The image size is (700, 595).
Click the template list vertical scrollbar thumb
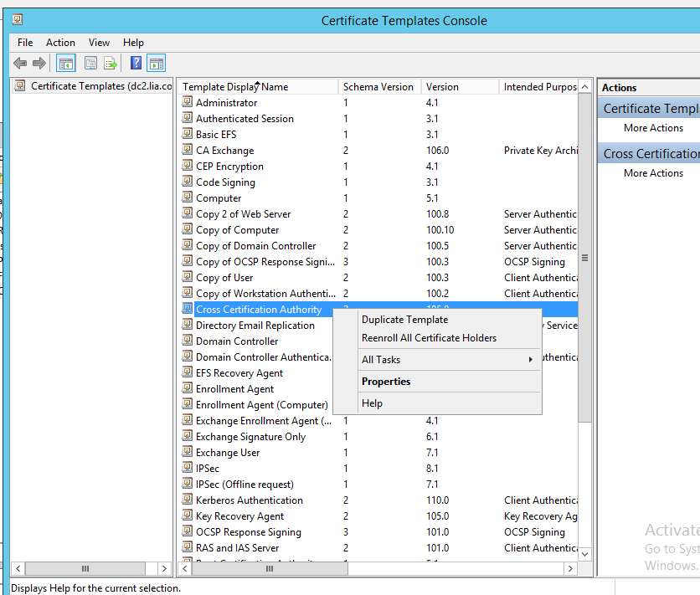click(x=584, y=258)
